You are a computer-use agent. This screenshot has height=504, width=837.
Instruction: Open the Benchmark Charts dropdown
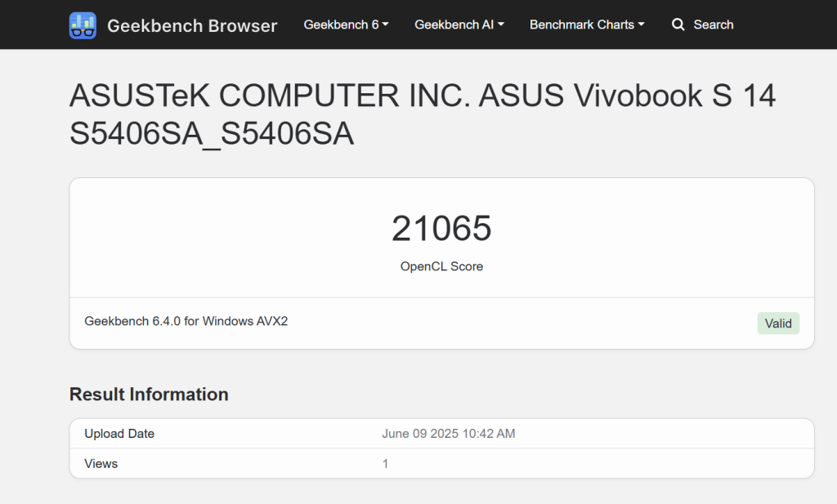587,25
